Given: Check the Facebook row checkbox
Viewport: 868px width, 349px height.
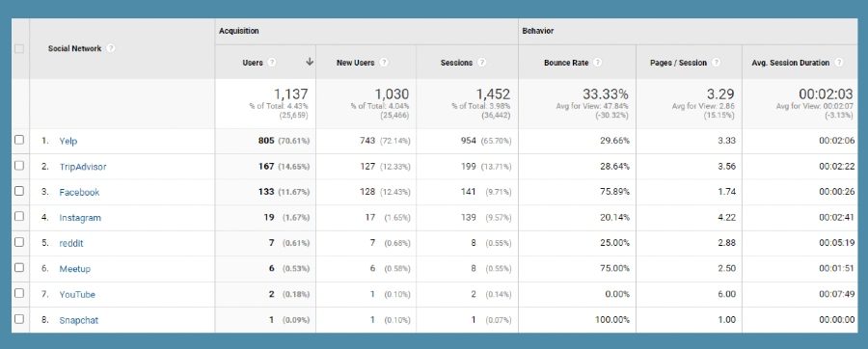Looking at the screenshot, I should [19, 191].
